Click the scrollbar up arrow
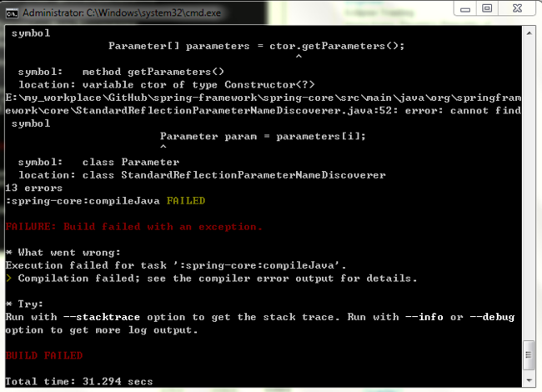The height and width of the screenshot is (392, 542). [x=529, y=33]
